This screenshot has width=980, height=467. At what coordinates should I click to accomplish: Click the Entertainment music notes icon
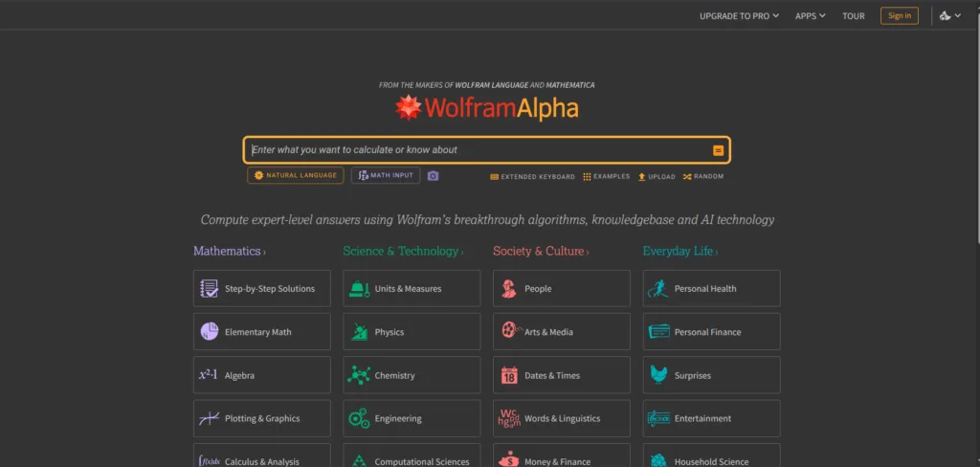coord(658,418)
